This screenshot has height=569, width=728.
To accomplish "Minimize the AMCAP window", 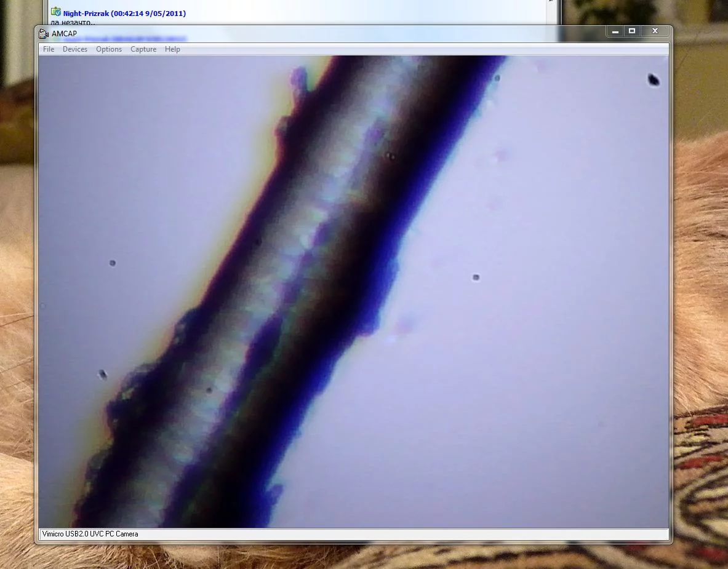I will pos(615,31).
